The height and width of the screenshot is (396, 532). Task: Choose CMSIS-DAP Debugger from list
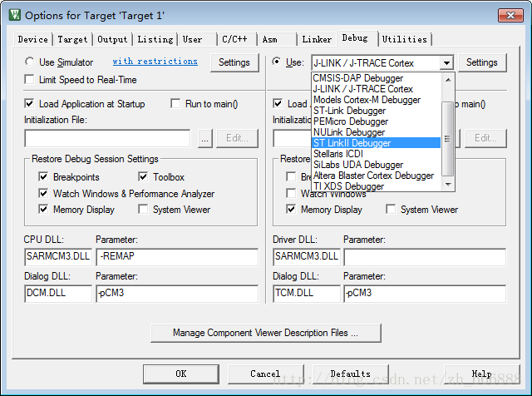click(377, 78)
